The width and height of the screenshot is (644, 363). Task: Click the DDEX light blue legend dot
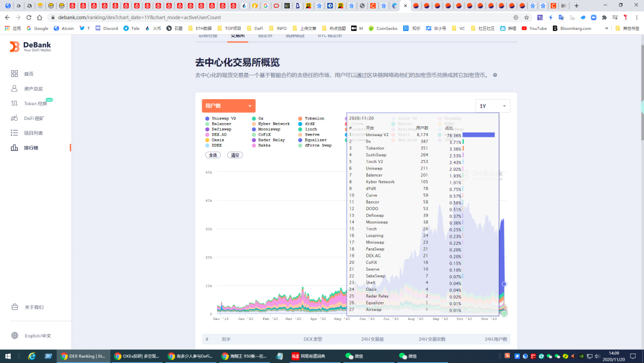point(207,145)
